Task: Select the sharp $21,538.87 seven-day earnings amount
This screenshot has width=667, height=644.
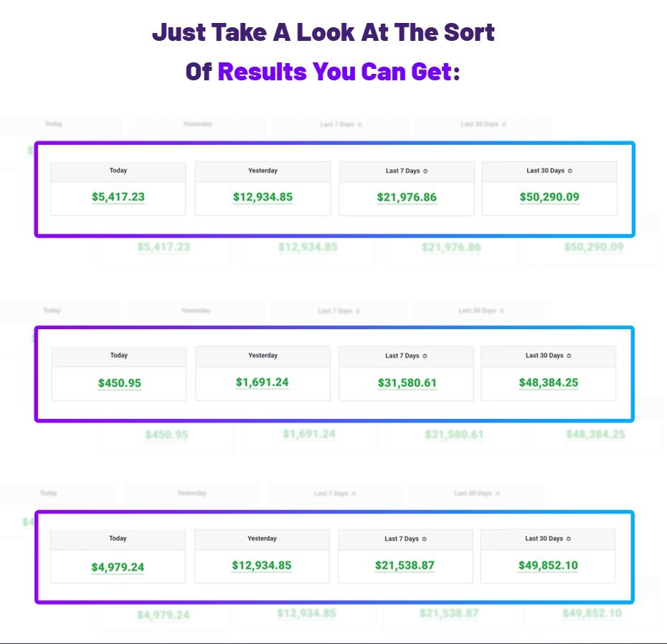Action: [x=405, y=566]
